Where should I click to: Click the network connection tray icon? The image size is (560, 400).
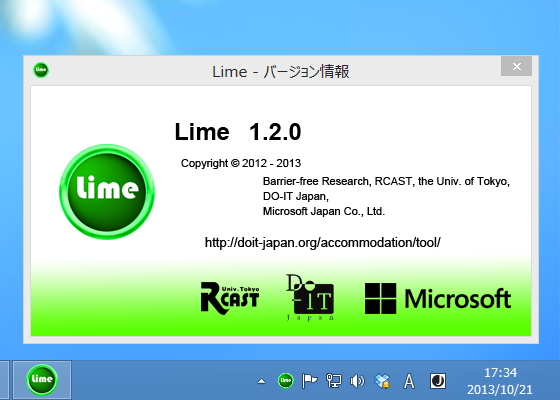point(334,381)
